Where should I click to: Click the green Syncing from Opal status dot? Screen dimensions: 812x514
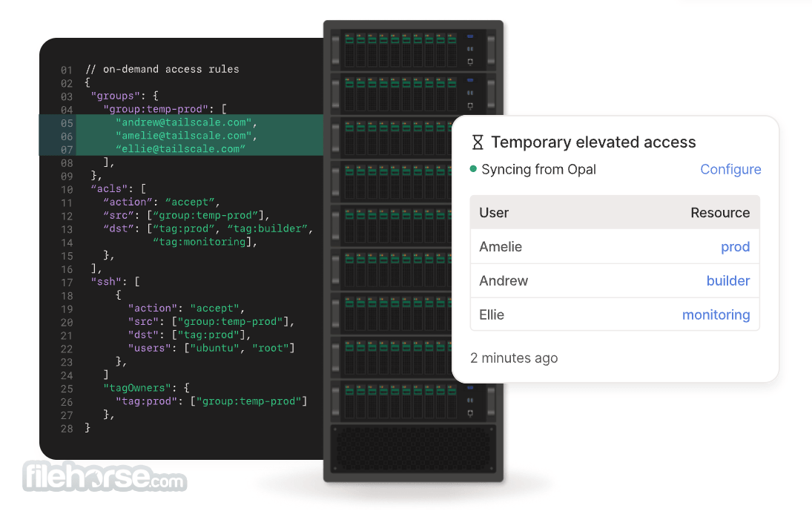pos(473,169)
